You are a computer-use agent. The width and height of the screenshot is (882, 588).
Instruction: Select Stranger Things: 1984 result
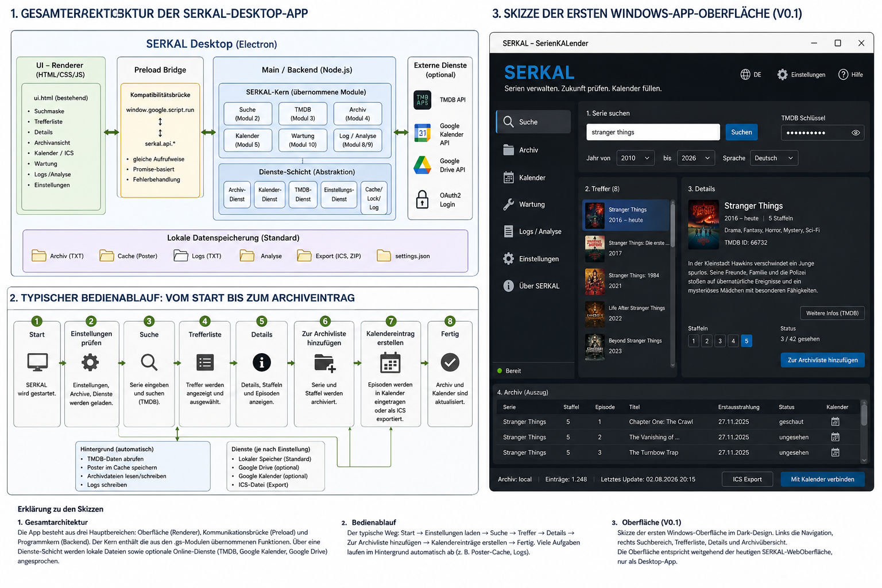(x=626, y=281)
